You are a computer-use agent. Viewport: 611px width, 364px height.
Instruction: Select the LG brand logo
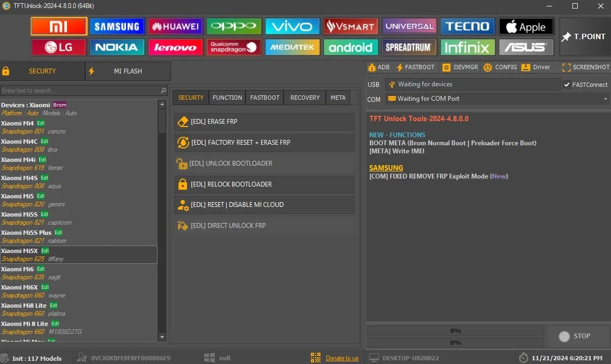[59, 47]
